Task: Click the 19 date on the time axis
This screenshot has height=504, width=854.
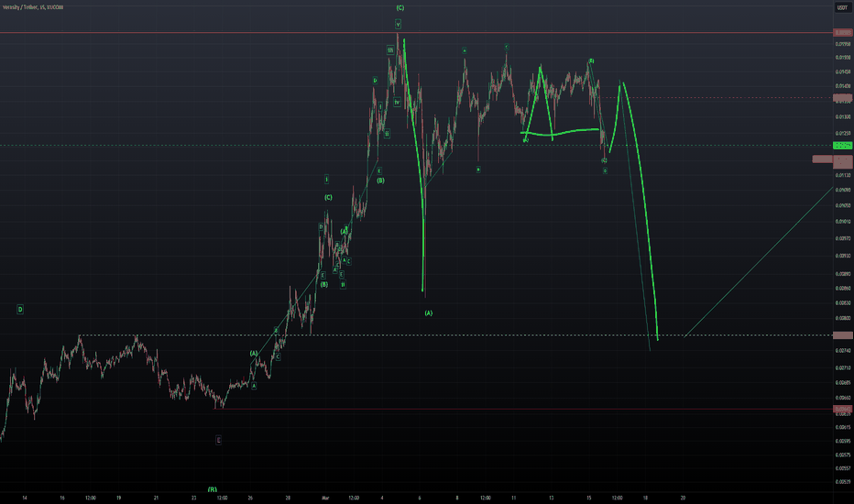Action: click(x=118, y=498)
